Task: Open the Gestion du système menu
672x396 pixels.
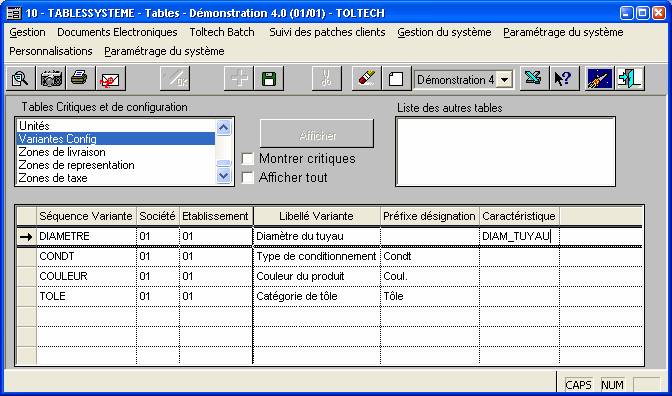Action: 444,32
